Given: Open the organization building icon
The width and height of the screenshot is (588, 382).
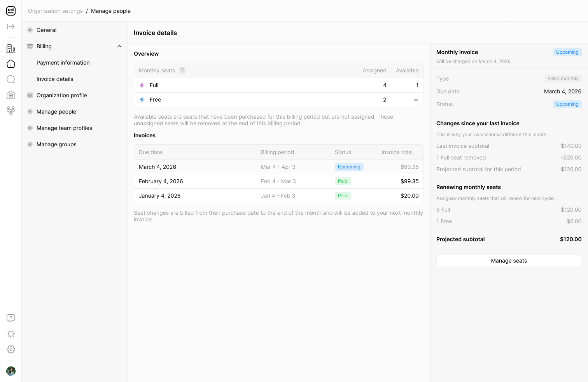Looking at the screenshot, I should [x=11, y=48].
